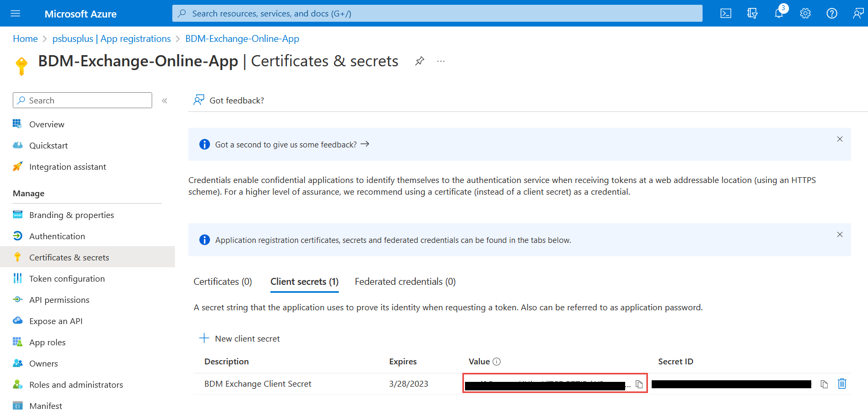The height and width of the screenshot is (419, 868).
Task: Click the top-bar feedback person icon
Action: click(858, 14)
